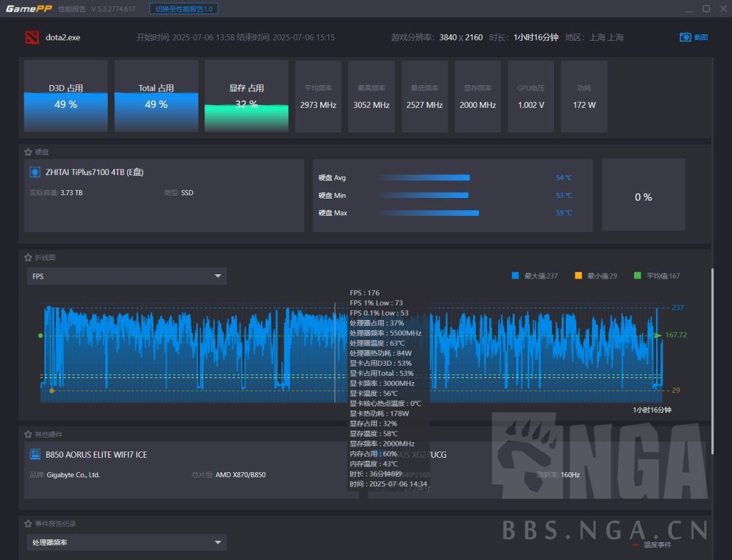Switch to performance report 1.0

pos(184,9)
